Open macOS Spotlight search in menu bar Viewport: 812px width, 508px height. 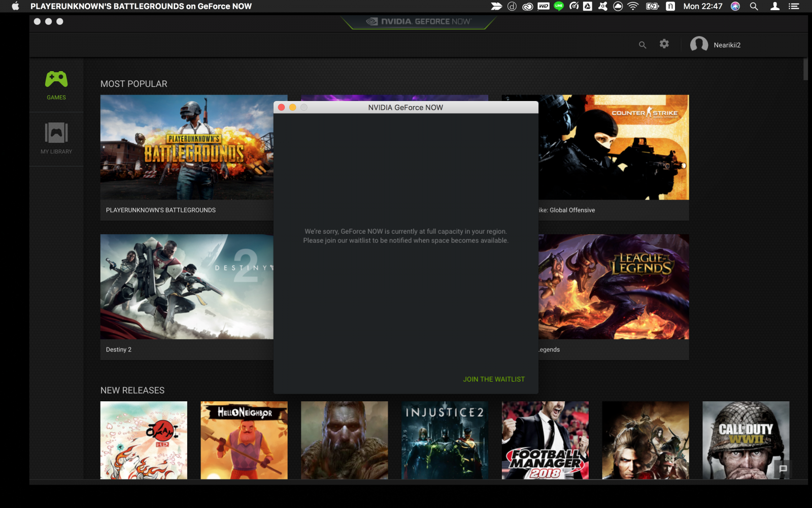(x=754, y=6)
